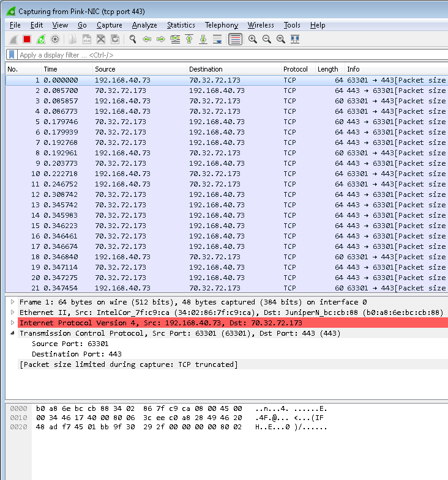Open the Wireless menu
The image size is (448, 480).
point(261,25)
